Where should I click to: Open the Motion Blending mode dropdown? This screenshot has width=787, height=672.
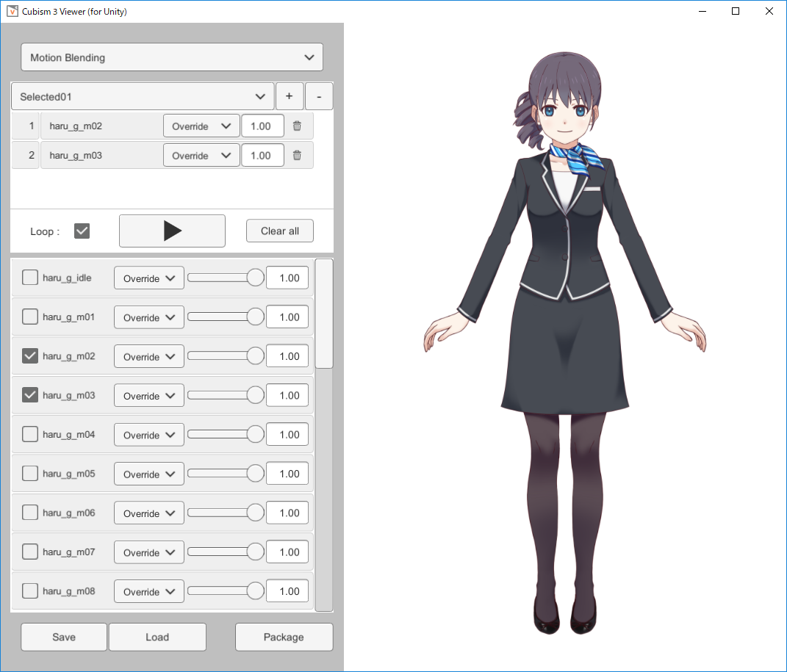click(x=172, y=57)
